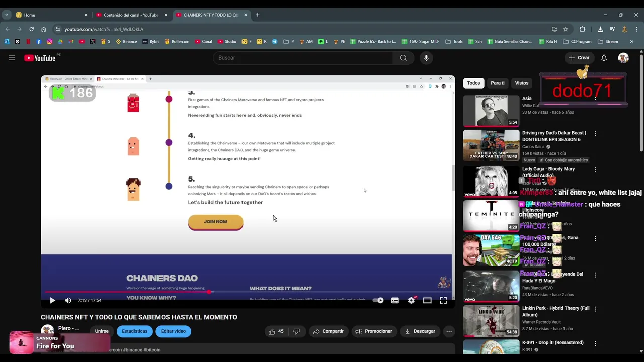This screenshot has height=362, width=644.
Task: Click the search magnifier button
Action: click(x=403, y=58)
